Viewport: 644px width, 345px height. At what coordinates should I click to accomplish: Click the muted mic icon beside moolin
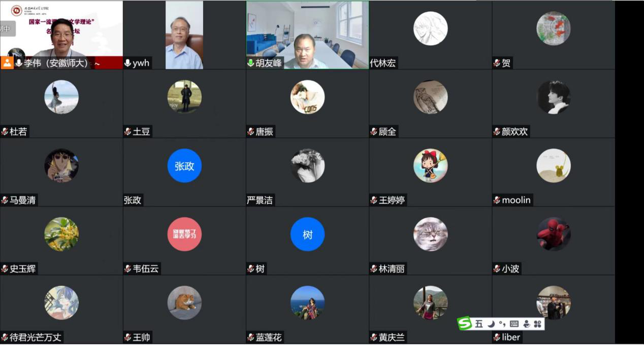click(x=497, y=200)
